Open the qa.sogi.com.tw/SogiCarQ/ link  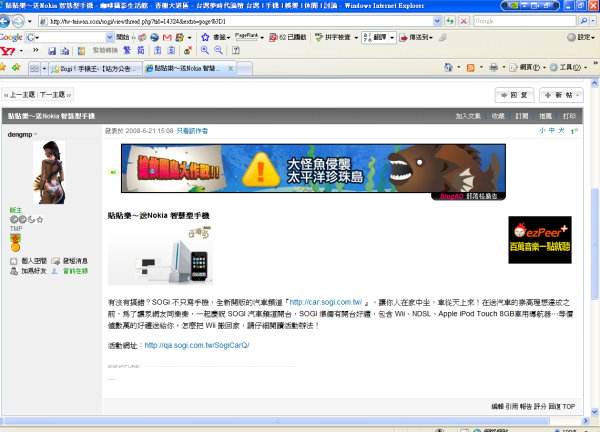click(x=197, y=345)
